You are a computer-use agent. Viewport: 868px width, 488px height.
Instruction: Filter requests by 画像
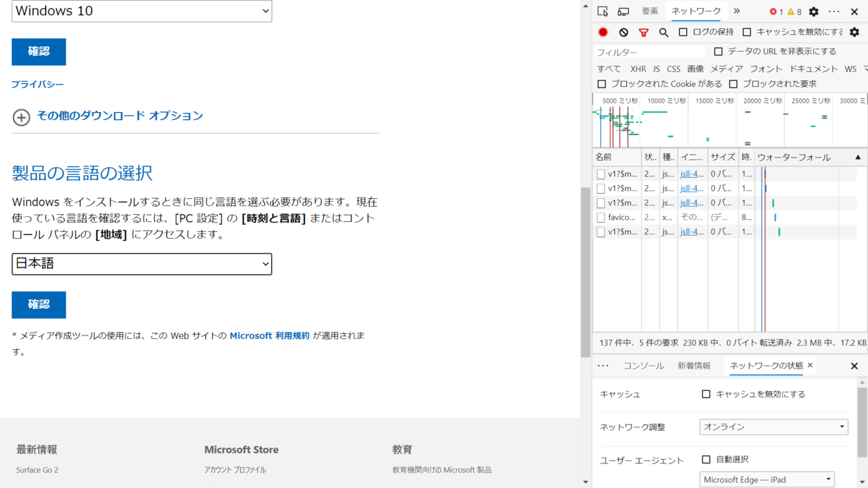695,69
